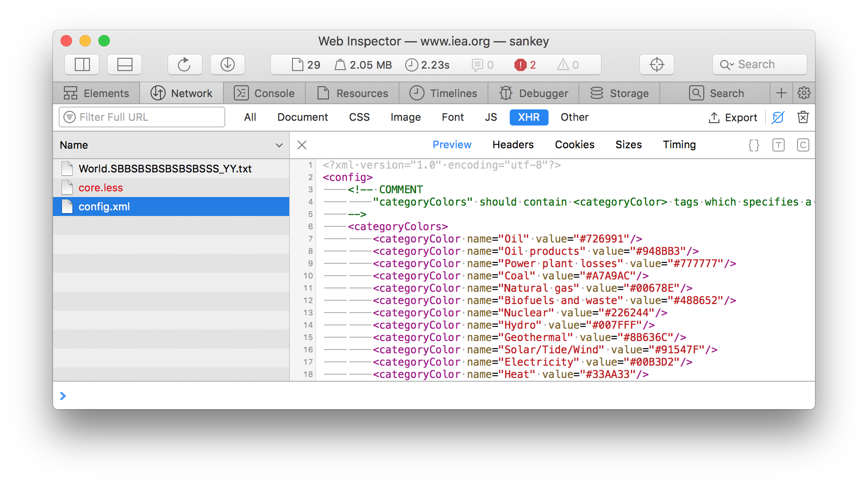The image size is (868, 485).
Task: Clear network items with trash icon
Action: coord(803,117)
